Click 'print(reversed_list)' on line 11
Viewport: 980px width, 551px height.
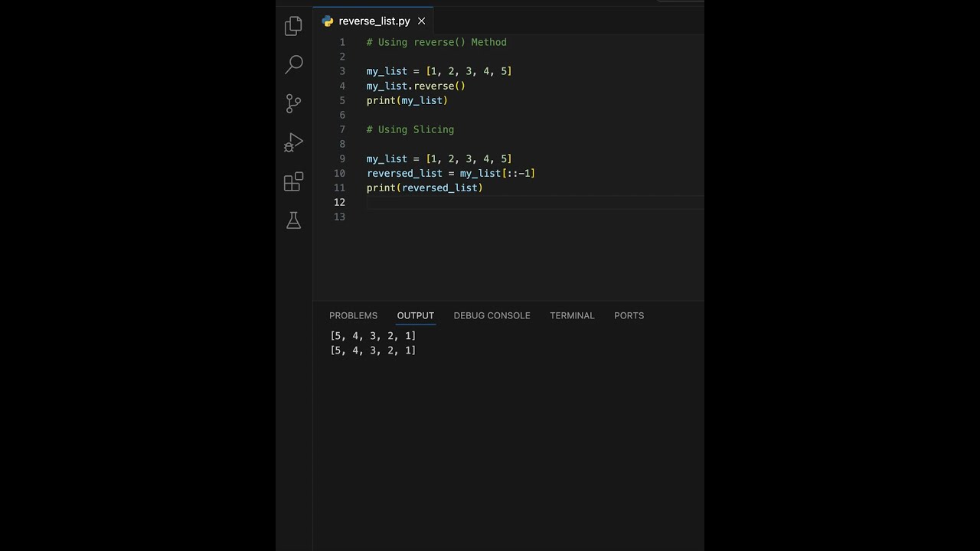pyautogui.click(x=425, y=187)
